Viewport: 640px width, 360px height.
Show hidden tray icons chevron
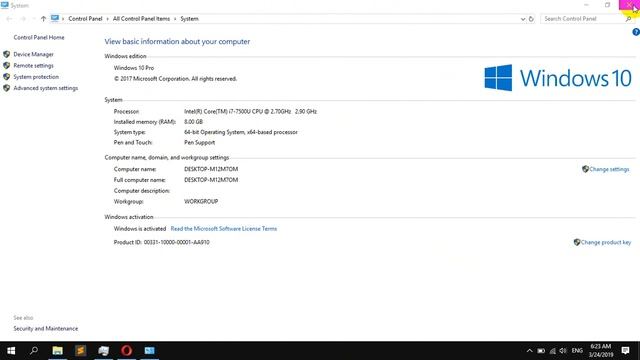[x=529, y=351]
